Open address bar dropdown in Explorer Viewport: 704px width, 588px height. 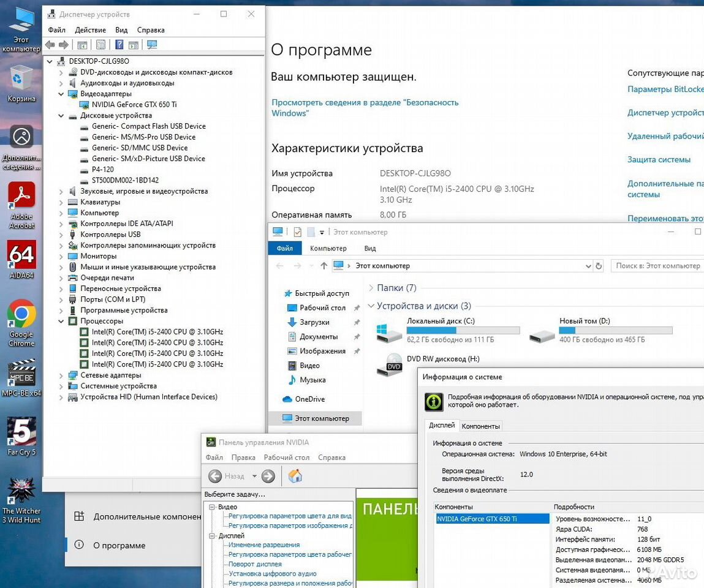click(588, 266)
